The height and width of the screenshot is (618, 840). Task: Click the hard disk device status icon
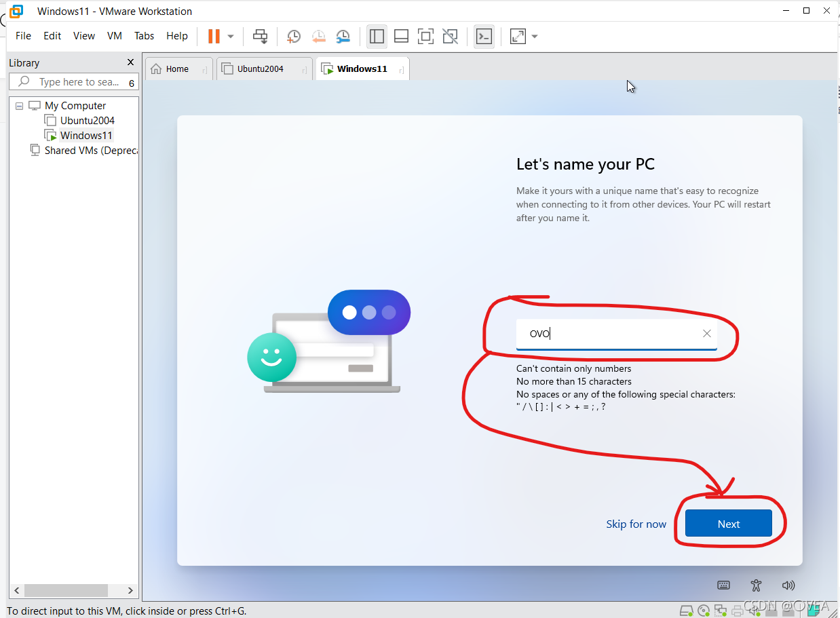pos(687,611)
